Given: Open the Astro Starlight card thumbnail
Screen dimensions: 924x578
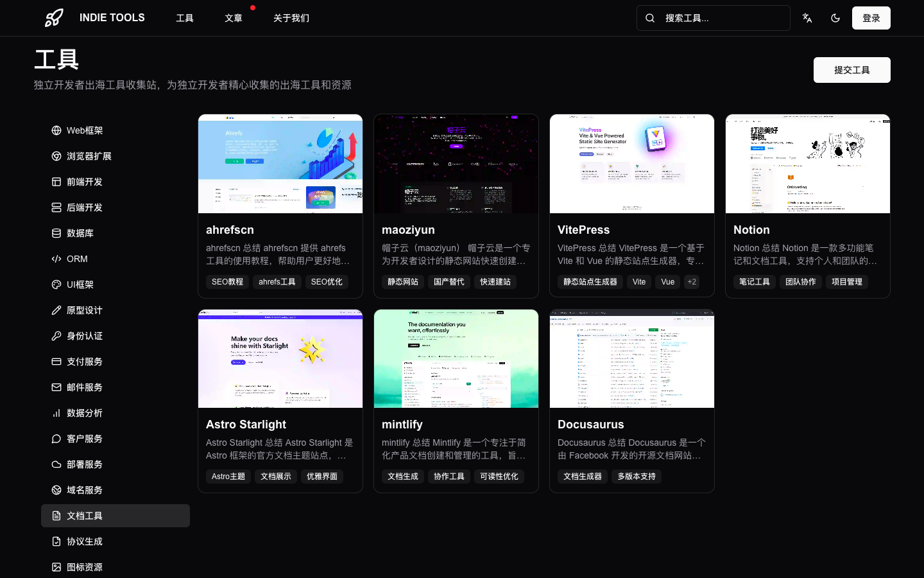Looking at the screenshot, I should point(280,358).
